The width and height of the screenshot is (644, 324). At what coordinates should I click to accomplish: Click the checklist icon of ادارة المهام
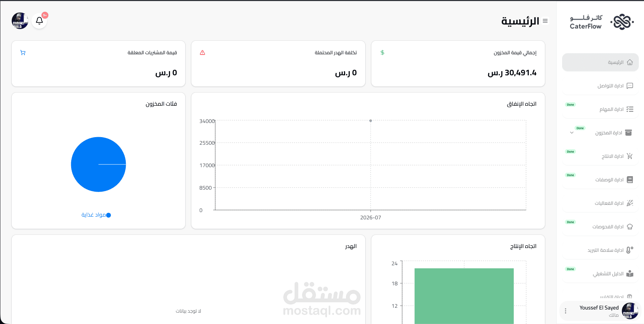(x=630, y=109)
